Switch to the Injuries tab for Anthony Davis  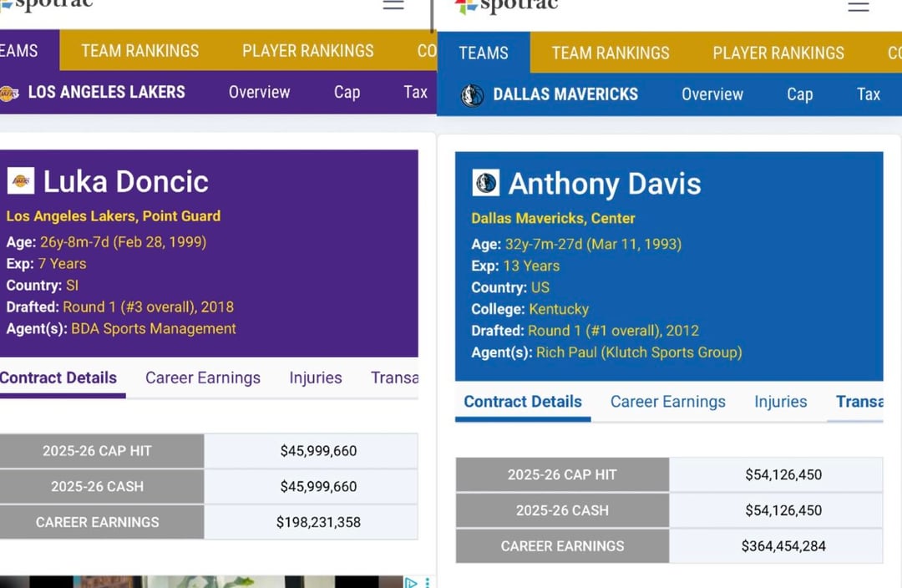780,402
